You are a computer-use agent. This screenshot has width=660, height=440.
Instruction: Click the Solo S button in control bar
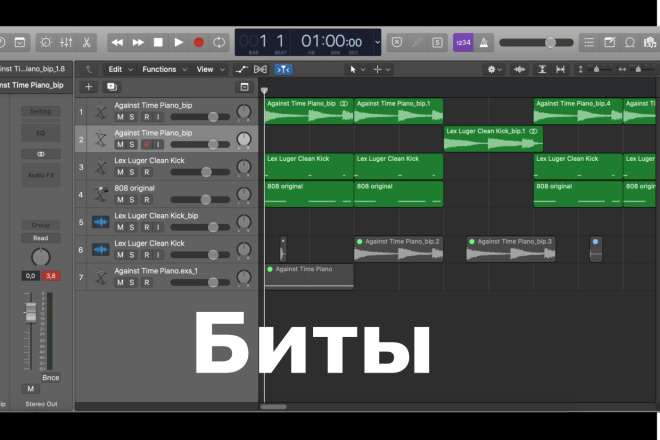[x=437, y=43]
